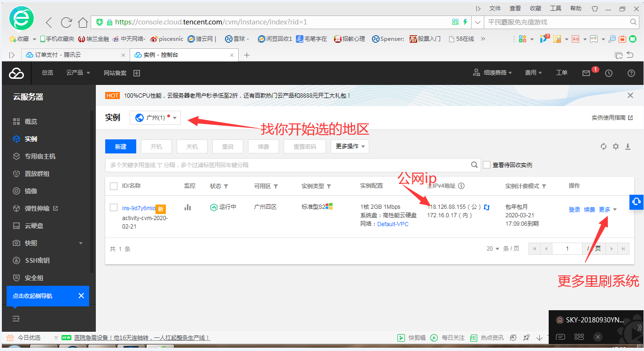Collapse sidebar using bottom menu icon
This screenshot has height=351, width=644.
[16, 319]
